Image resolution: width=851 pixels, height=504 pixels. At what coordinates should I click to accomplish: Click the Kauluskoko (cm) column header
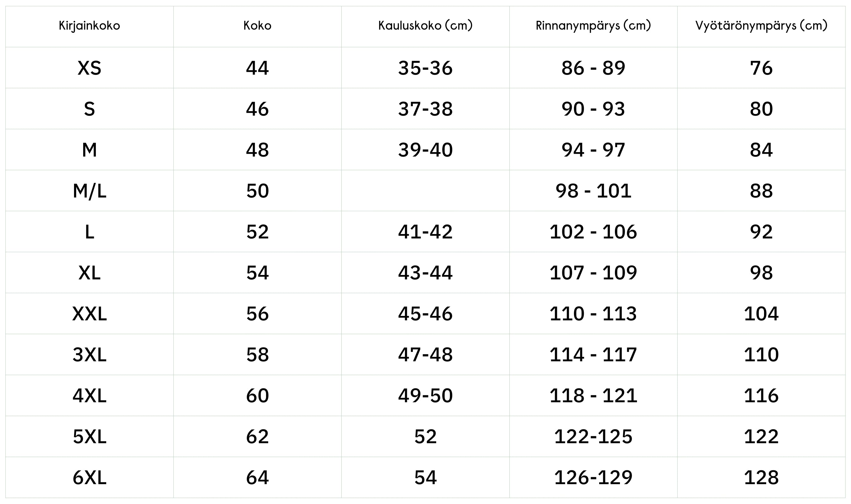pos(425,26)
